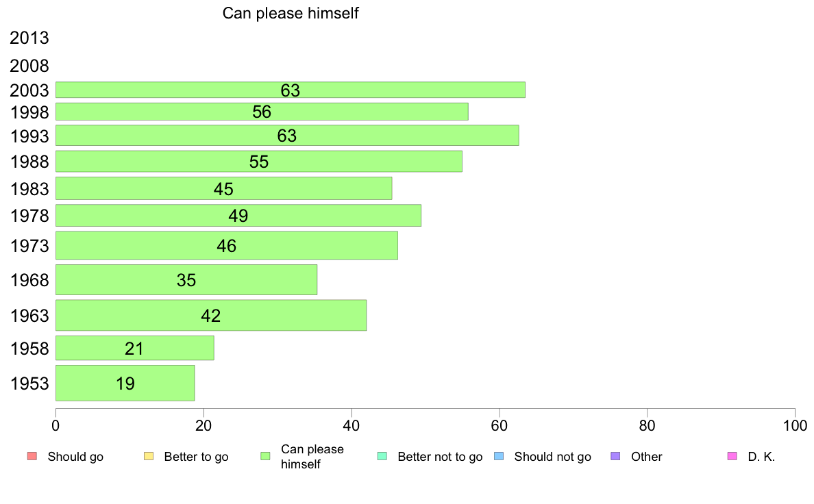Click the 2013 year label
The height and width of the screenshot is (504, 814).
[x=29, y=38]
